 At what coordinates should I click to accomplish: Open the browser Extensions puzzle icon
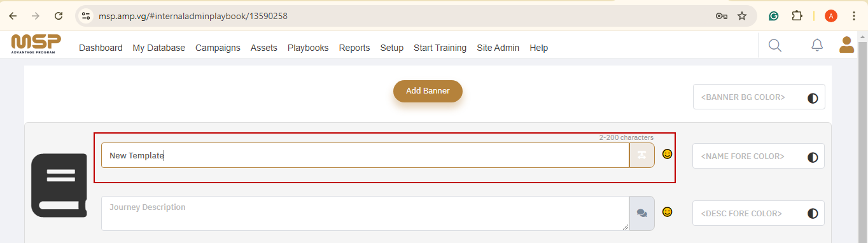tap(797, 16)
